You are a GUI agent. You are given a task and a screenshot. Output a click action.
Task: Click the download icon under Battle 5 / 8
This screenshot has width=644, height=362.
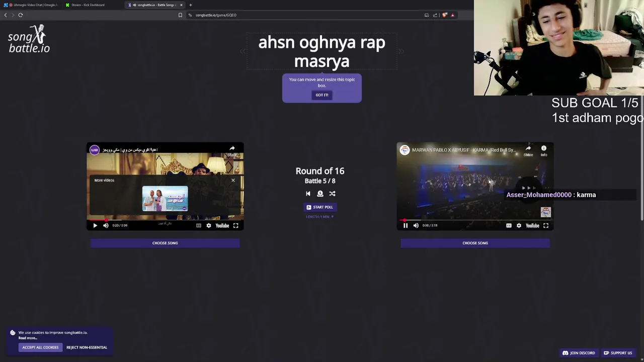pos(320,194)
